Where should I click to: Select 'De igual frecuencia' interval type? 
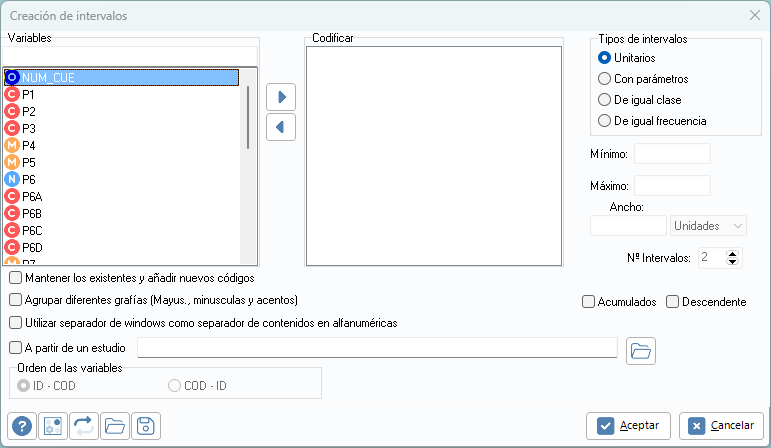(604, 121)
